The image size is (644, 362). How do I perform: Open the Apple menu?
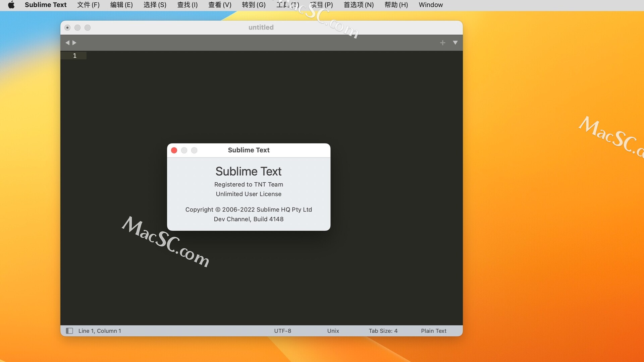pyautogui.click(x=11, y=5)
